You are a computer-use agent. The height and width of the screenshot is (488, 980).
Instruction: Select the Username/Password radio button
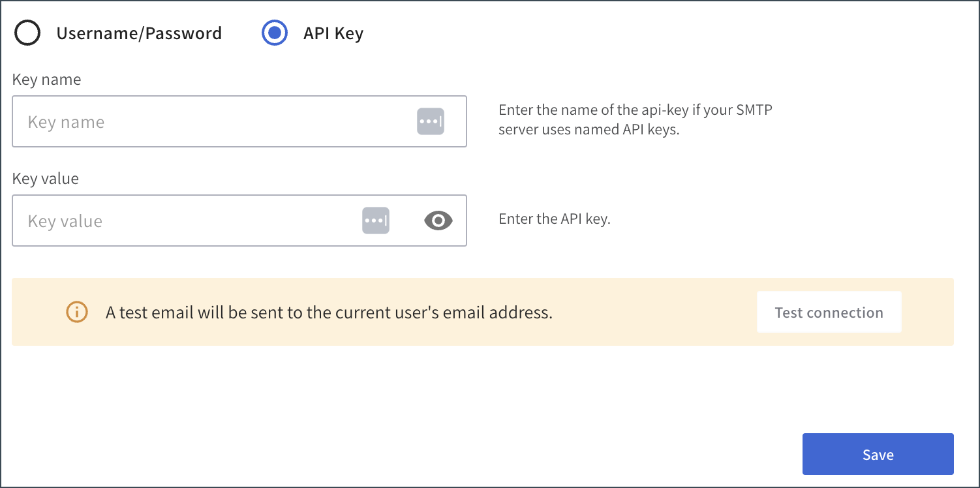pyautogui.click(x=27, y=33)
